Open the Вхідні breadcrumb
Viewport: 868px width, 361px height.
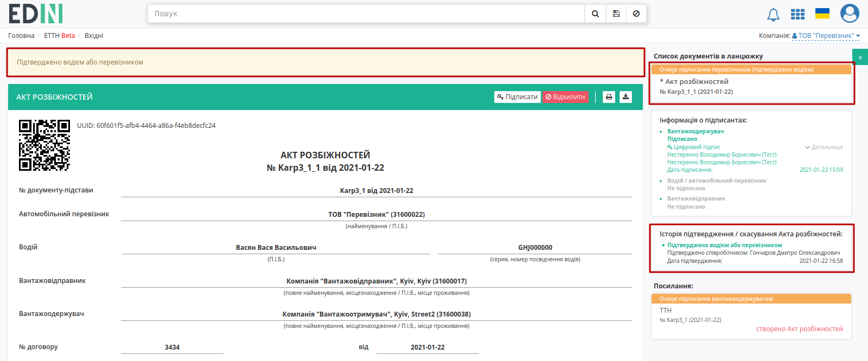tap(94, 36)
